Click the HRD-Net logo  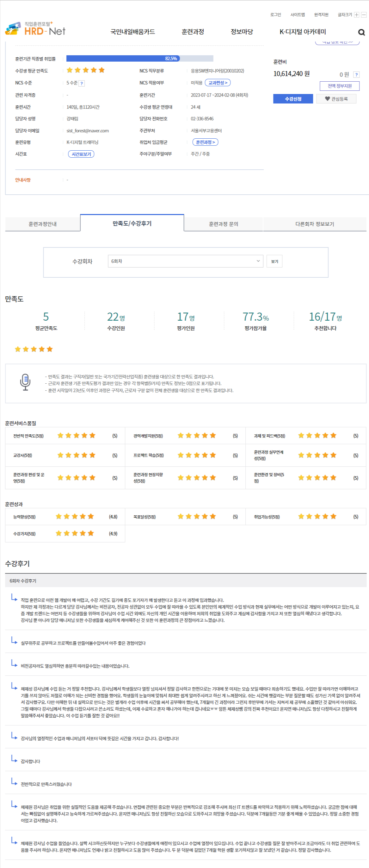point(36,29)
